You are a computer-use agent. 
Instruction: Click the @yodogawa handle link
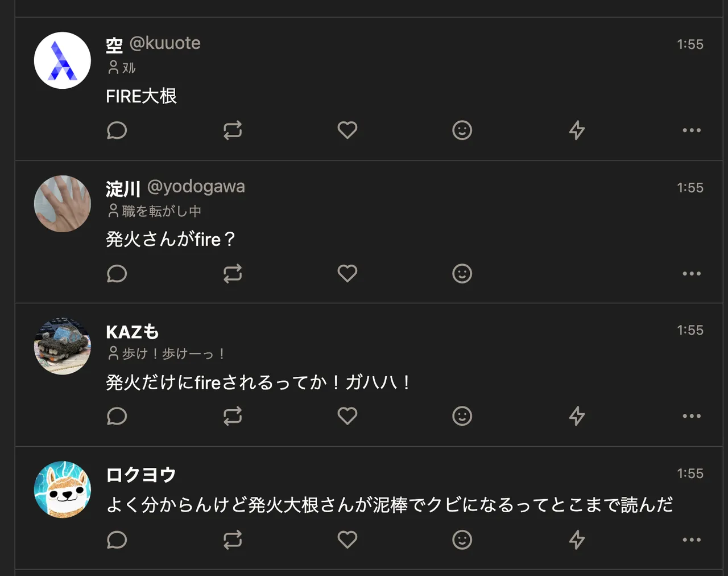coord(197,187)
